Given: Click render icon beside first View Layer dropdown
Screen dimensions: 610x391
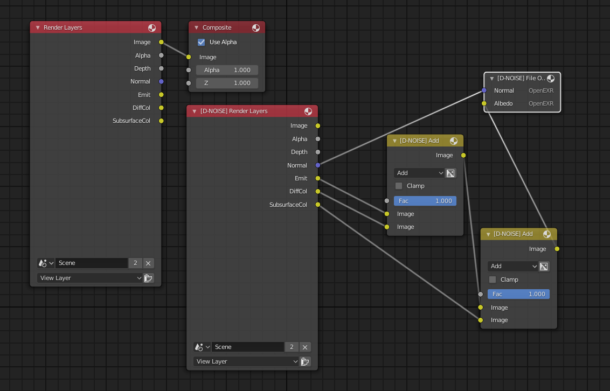Looking at the screenshot, I should (148, 278).
